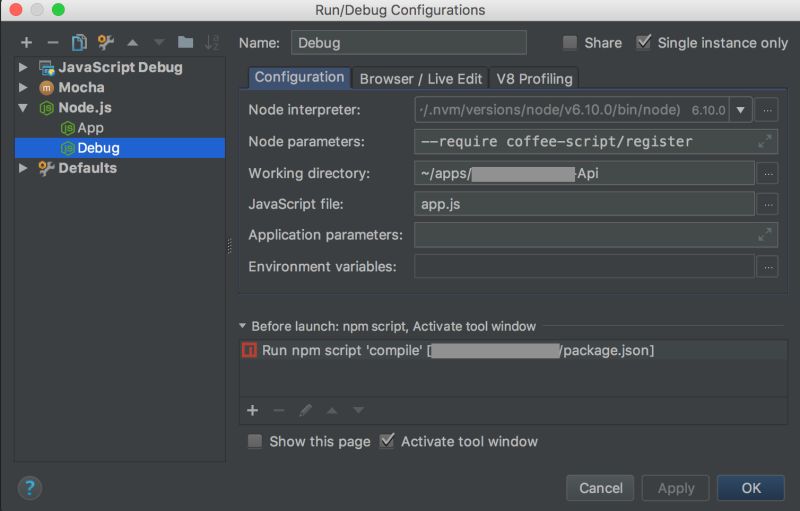Remove the selected before launch task
The image size is (800, 511).
point(279,411)
